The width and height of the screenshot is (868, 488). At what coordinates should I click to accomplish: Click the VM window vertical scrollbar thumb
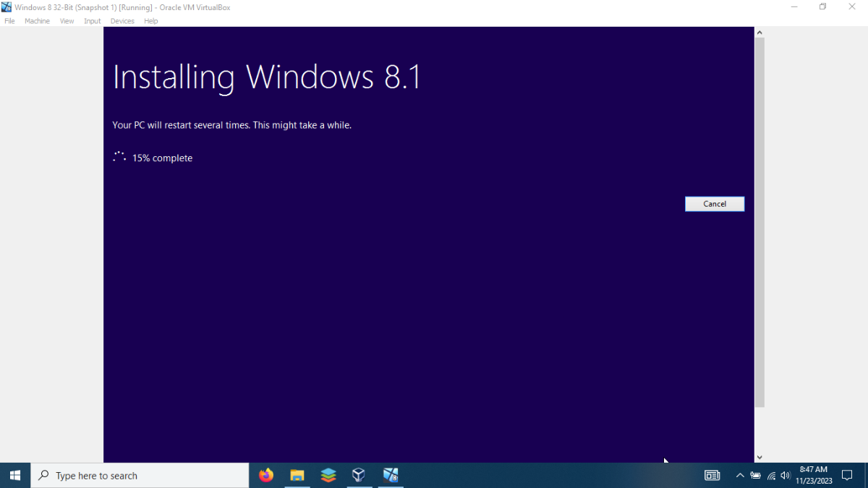(759, 222)
